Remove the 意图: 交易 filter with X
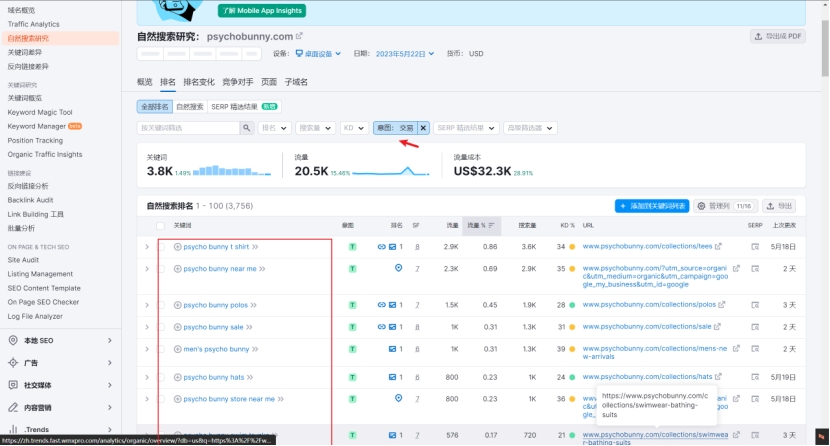The image size is (830, 446). point(423,128)
